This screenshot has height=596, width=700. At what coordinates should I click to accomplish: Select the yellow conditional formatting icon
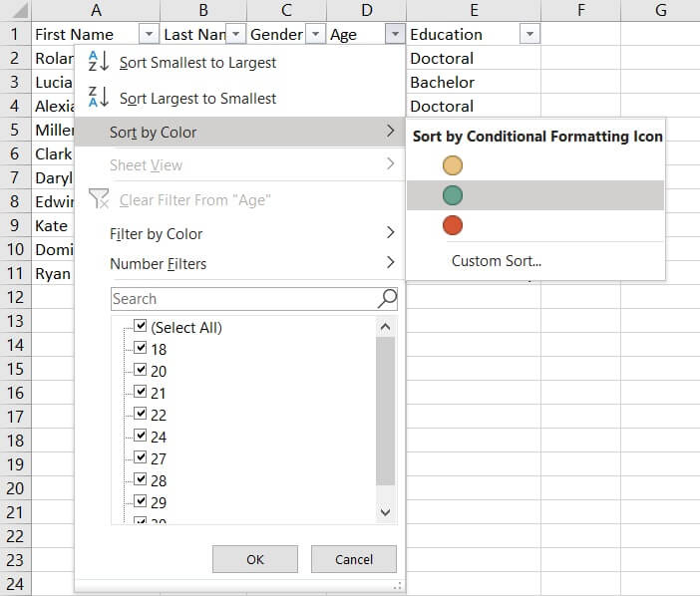click(x=453, y=165)
